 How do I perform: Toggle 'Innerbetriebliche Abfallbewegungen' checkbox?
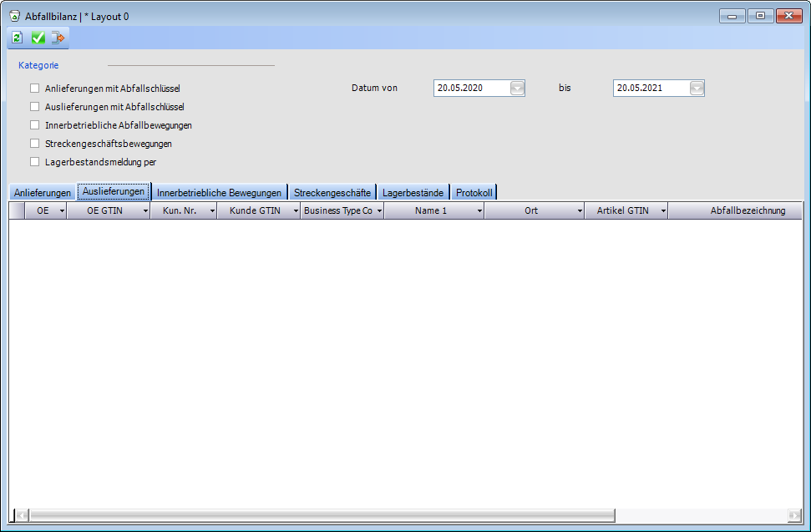click(x=35, y=125)
